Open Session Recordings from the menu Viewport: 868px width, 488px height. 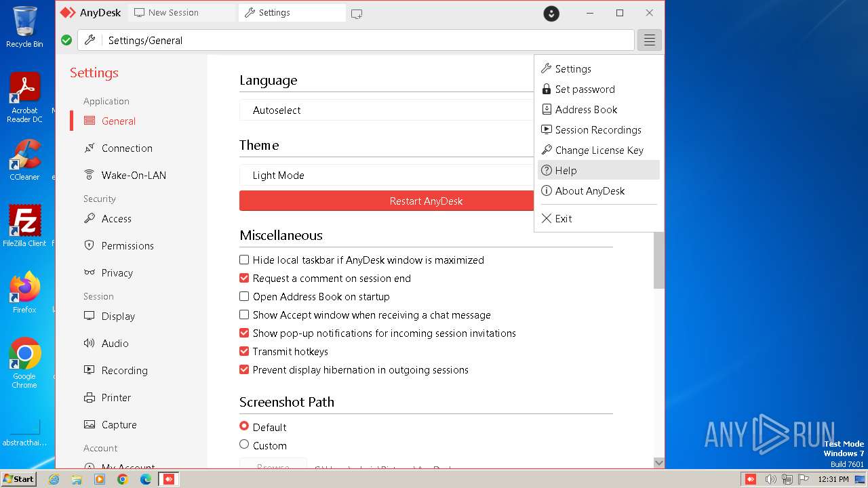(599, 129)
